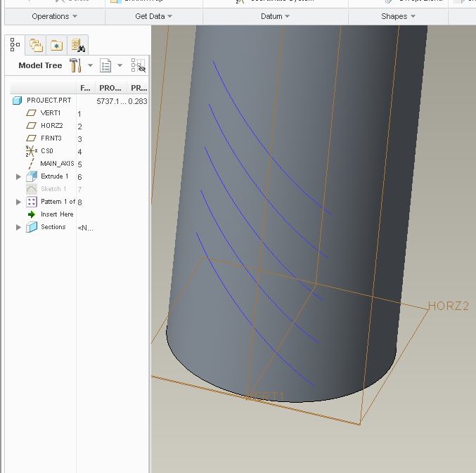Select the MAIN_AXIS datum axis
This screenshot has width=476, height=473.
(57, 164)
